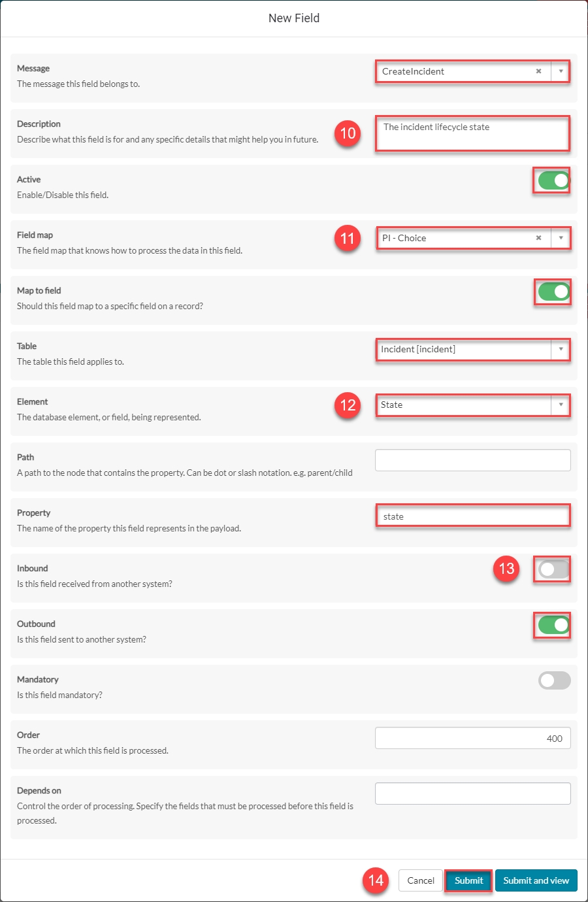
Task: Disable the Active toggle
Action: click(x=554, y=180)
